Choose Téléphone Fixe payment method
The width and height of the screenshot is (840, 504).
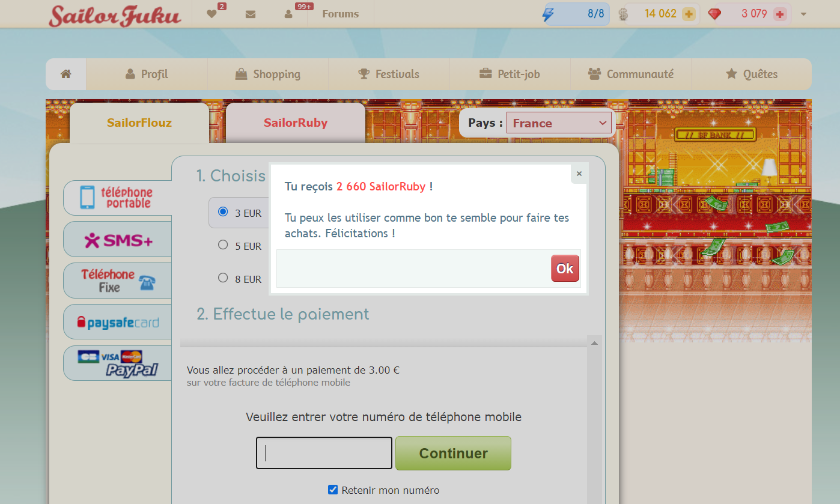click(118, 281)
